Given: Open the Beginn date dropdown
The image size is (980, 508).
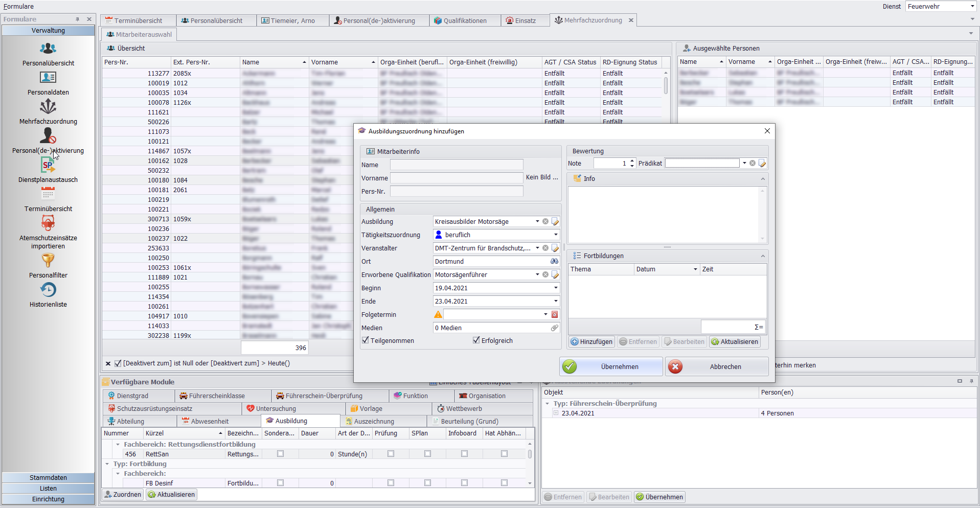Looking at the screenshot, I should pyautogui.click(x=555, y=288).
